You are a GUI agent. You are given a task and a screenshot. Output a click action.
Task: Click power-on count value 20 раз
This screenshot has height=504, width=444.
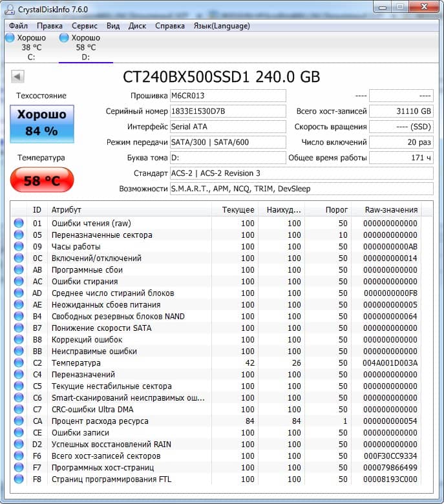pos(401,142)
